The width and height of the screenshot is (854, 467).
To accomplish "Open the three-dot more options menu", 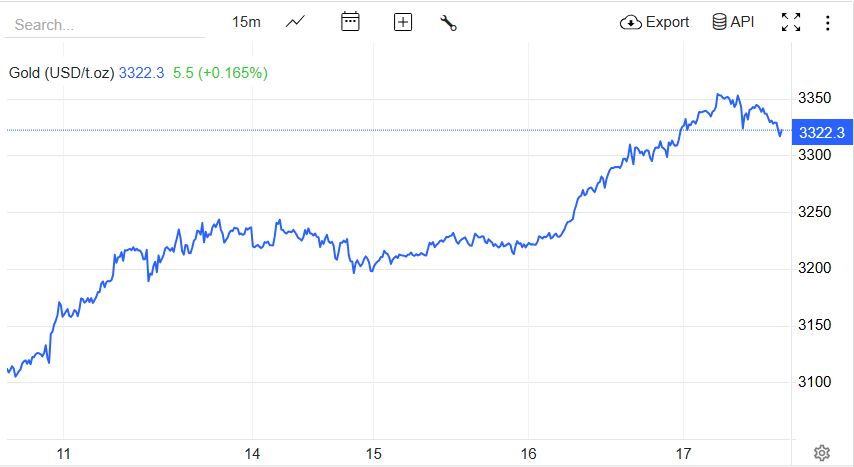I will [x=827, y=22].
